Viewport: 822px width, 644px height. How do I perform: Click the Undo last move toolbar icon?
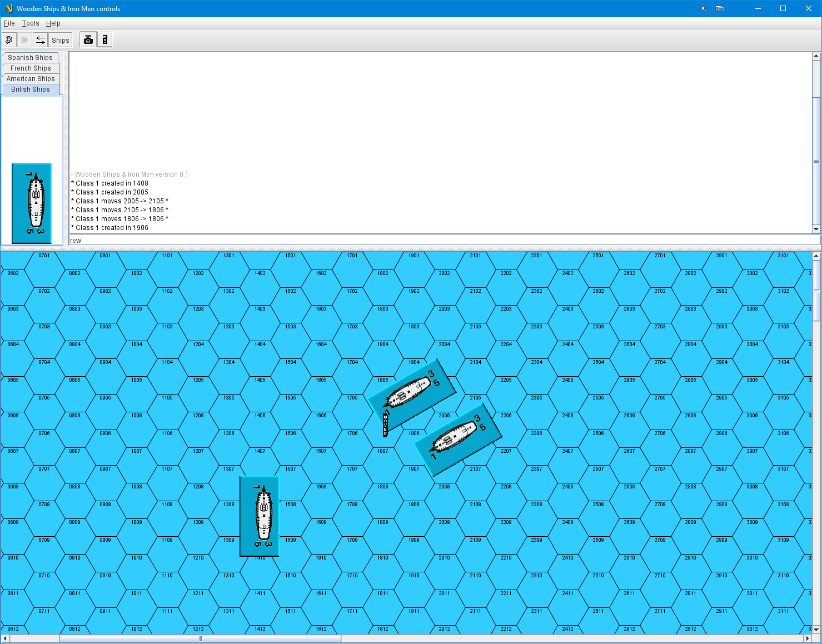pos(9,40)
